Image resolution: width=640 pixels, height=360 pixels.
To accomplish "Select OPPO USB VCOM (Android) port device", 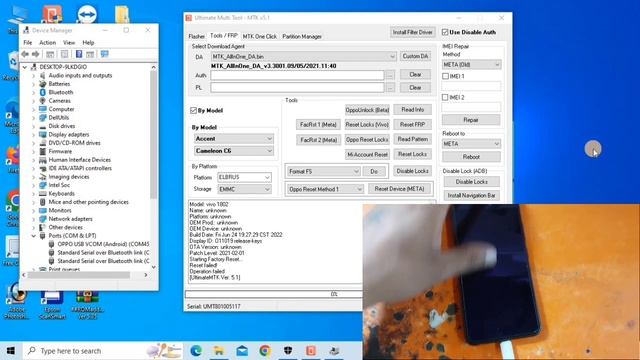I will click(103, 244).
